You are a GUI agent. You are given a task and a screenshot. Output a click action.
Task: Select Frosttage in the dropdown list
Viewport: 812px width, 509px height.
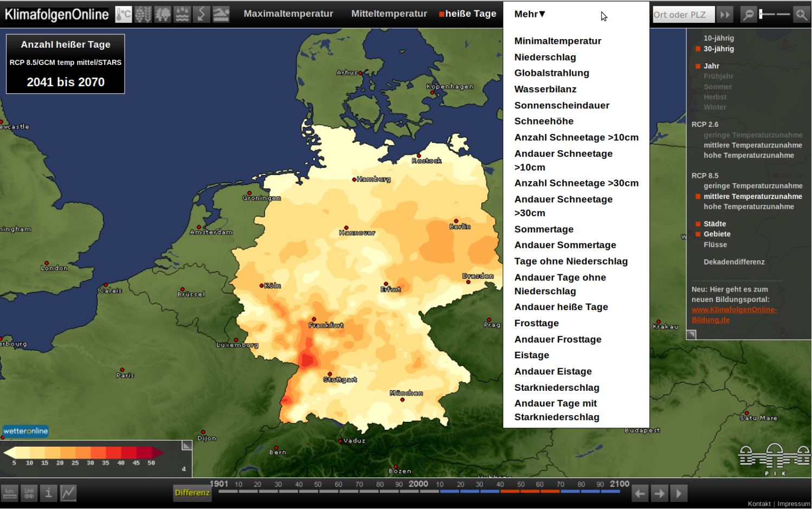pos(536,323)
